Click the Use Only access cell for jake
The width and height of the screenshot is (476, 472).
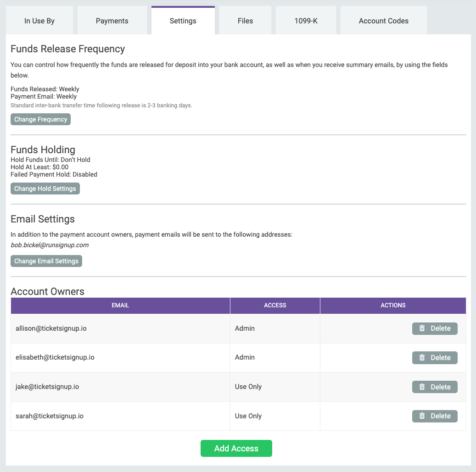(248, 387)
